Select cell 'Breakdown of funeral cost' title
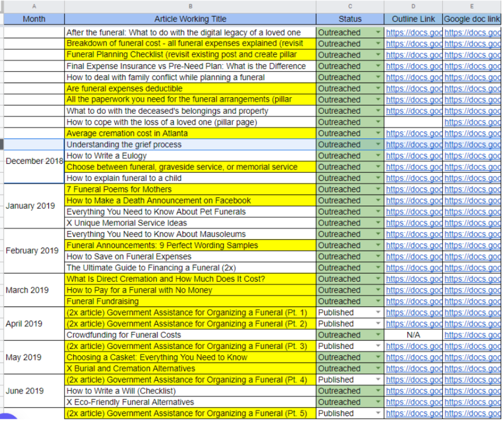Image resolution: width=504 pixels, height=422 pixels. [x=191, y=43]
